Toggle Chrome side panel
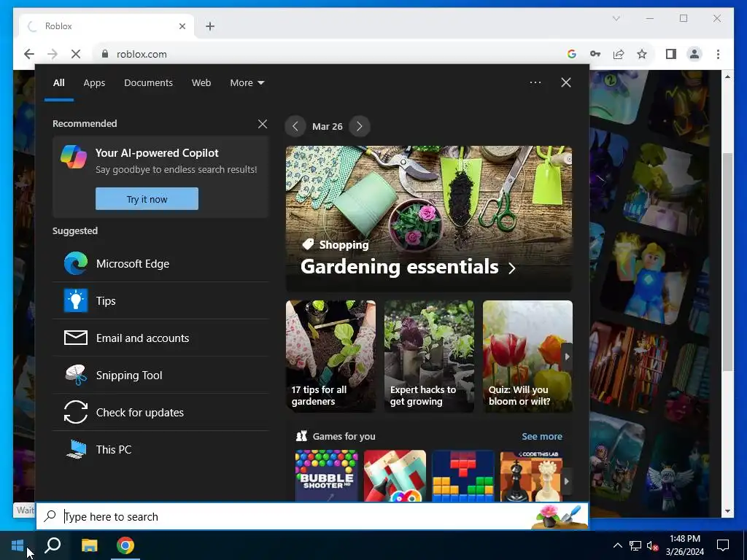 (x=671, y=54)
